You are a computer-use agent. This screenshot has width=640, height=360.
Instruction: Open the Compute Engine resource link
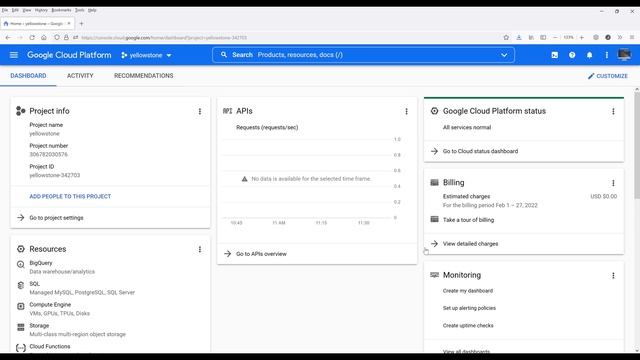(x=50, y=304)
